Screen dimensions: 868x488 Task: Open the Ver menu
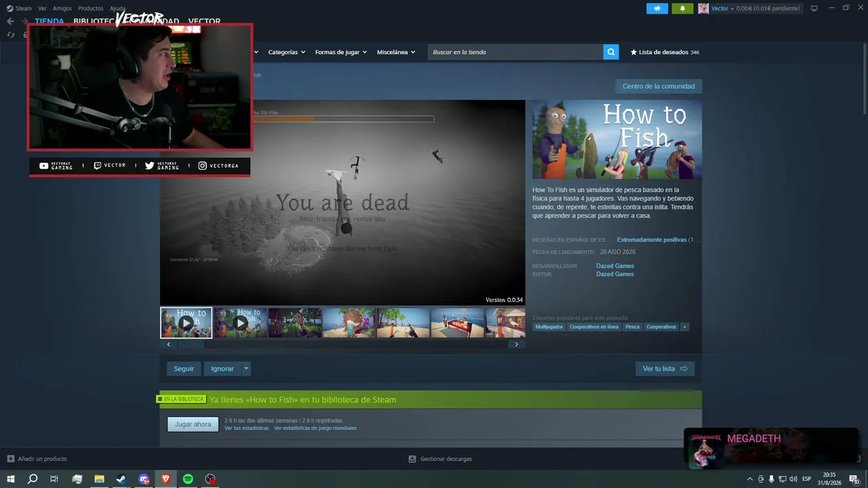(x=42, y=8)
